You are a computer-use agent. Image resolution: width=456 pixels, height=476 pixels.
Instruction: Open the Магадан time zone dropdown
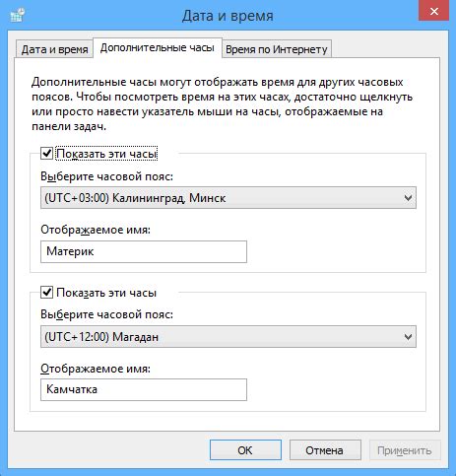pos(228,337)
